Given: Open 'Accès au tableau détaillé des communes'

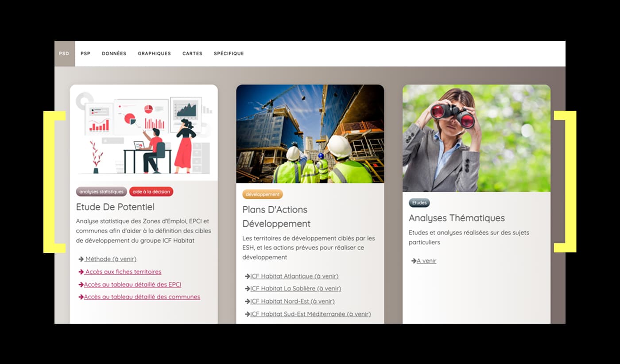Looking at the screenshot, I should [x=142, y=297].
